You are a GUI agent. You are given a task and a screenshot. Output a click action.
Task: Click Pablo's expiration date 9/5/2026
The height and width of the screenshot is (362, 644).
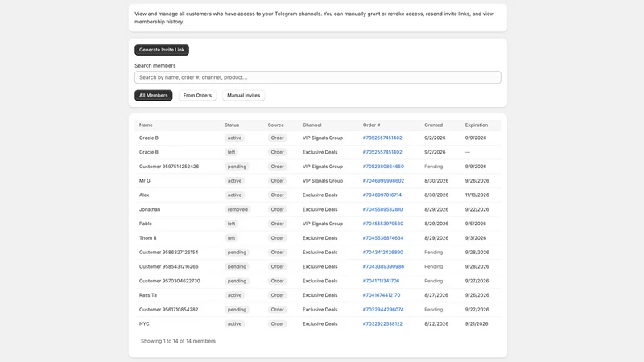pos(475,224)
